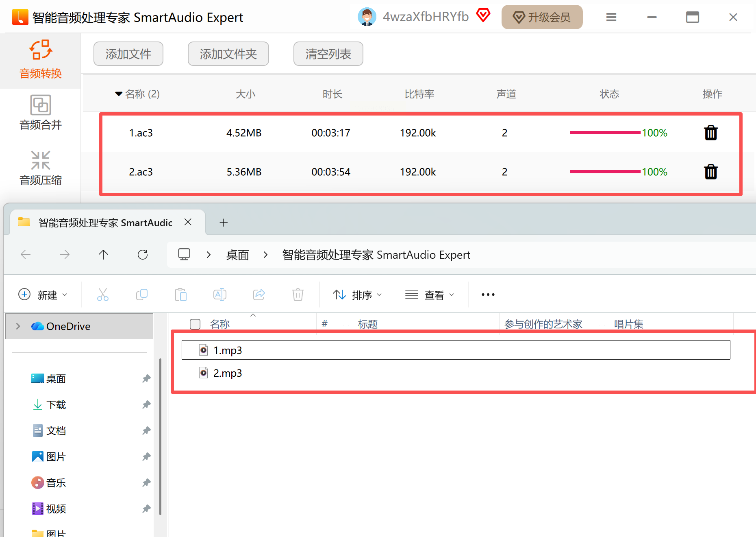
Task: Sort by # track number column header
Action: click(x=325, y=324)
